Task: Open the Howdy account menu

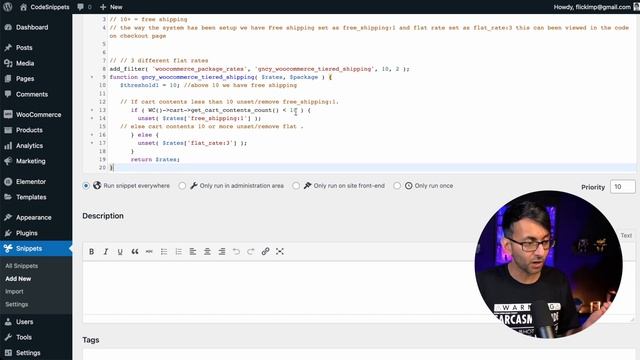Action: pyautogui.click(x=595, y=7)
